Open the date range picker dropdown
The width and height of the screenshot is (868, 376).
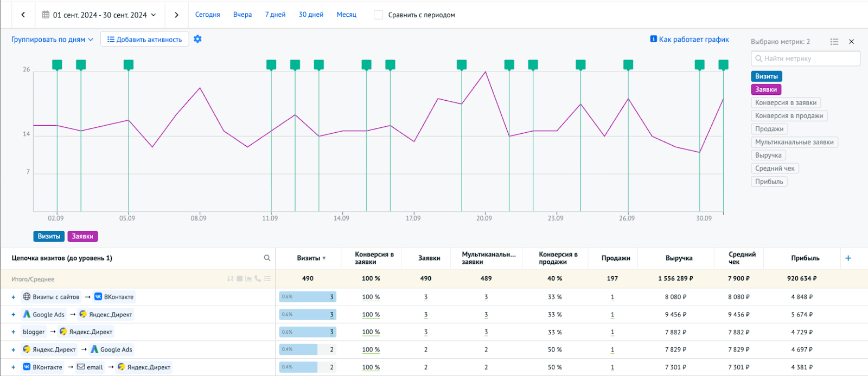coord(99,15)
